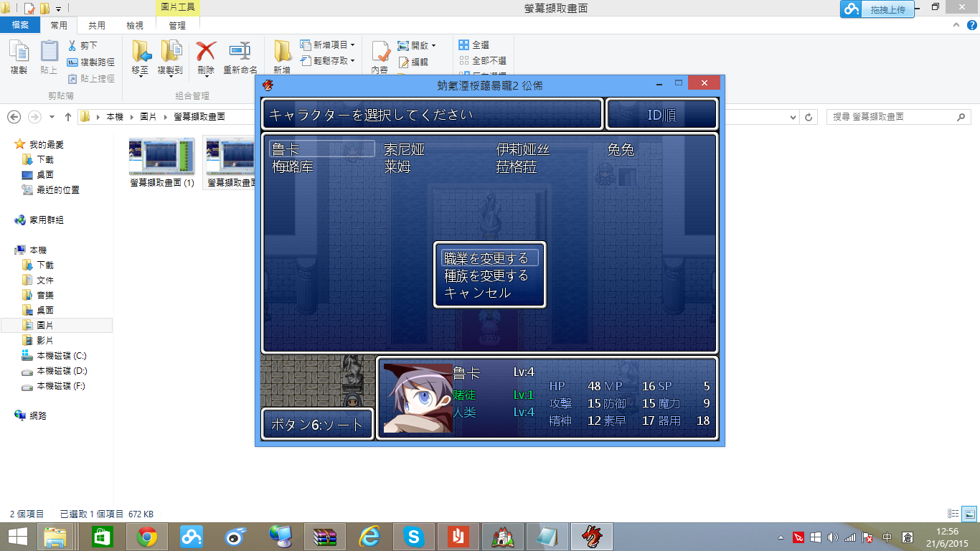This screenshot has height=551, width=980.
Task: Click the Back arrow in Explorer
Action: pos(14,117)
